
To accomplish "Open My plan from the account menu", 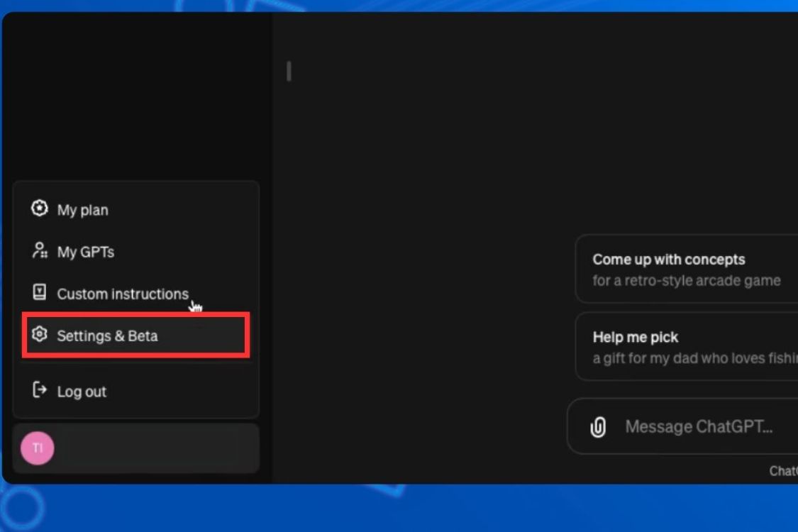I will click(83, 210).
